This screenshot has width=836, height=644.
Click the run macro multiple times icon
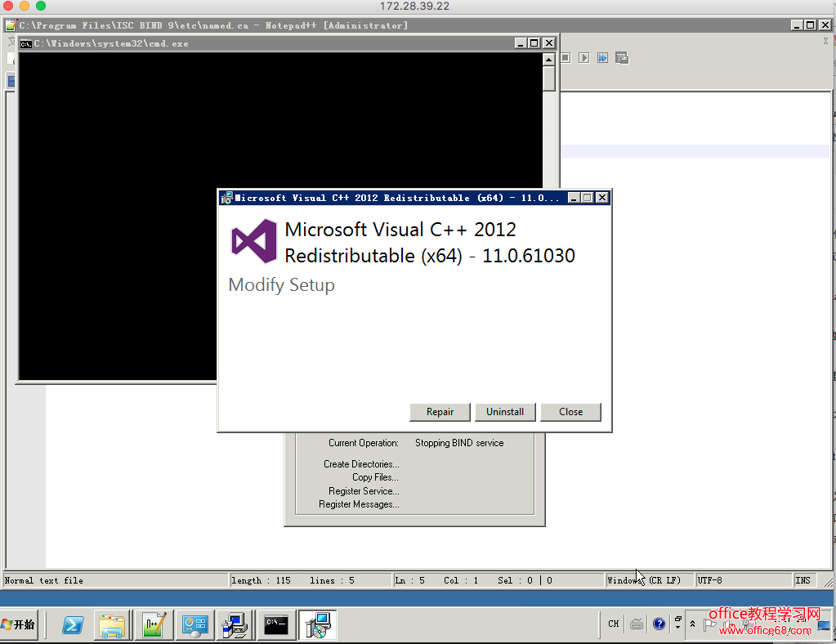pyautogui.click(x=602, y=57)
